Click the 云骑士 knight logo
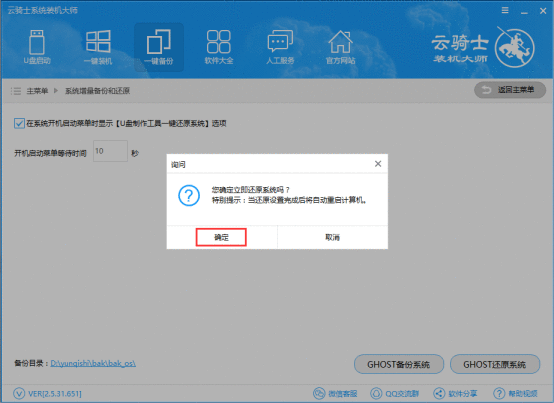The height and width of the screenshot is (403, 554). pyautogui.click(x=514, y=47)
